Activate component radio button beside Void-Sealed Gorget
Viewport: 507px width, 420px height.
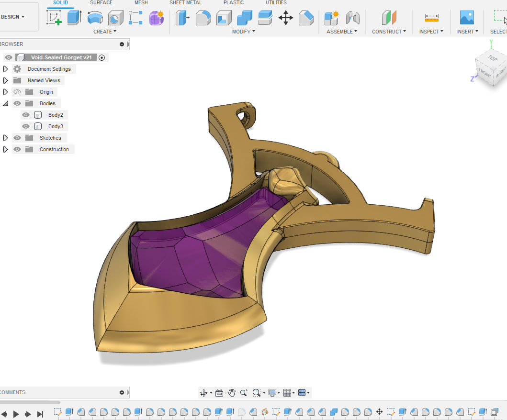click(x=101, y=58)
